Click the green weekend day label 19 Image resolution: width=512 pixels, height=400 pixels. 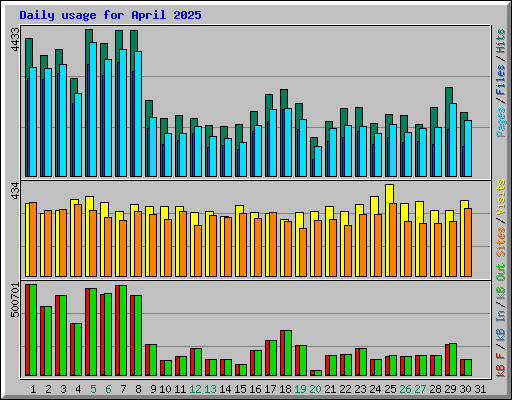point(300,389)
